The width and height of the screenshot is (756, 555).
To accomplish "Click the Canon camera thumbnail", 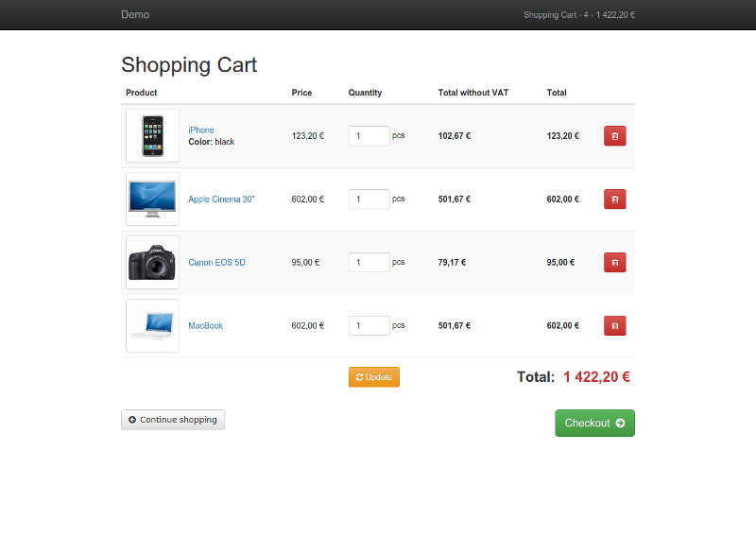I will (152, 262).
